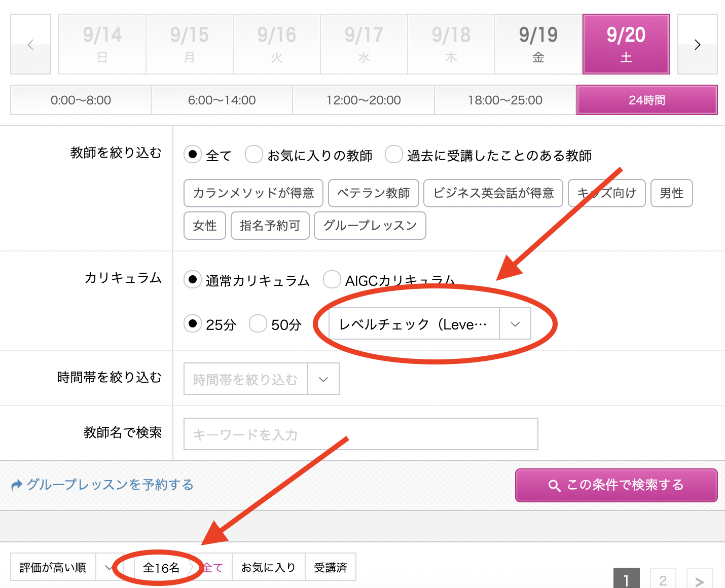Switch lesson length to 50分
Screen dimensions: 725x588
[x=258, y=323]
